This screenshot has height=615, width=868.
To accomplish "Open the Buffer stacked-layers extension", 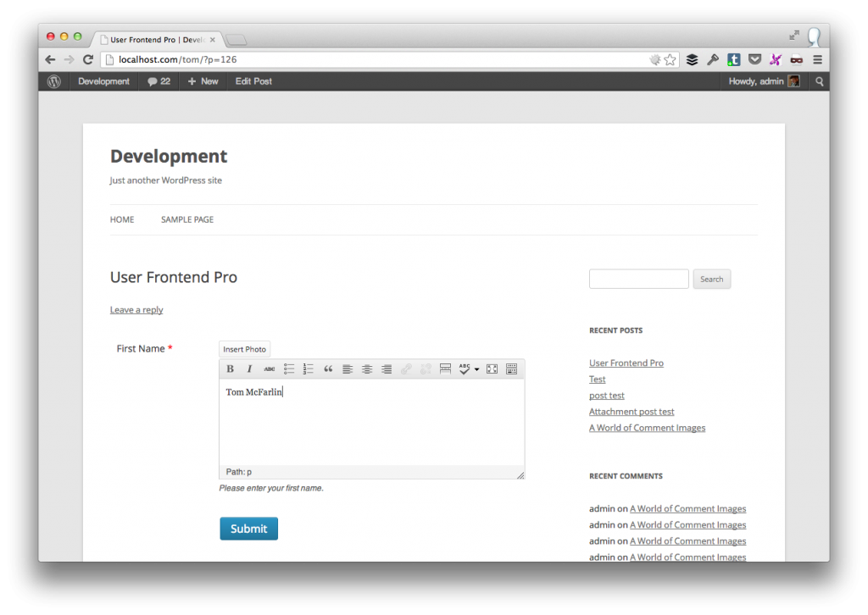I will coord(692,60).
